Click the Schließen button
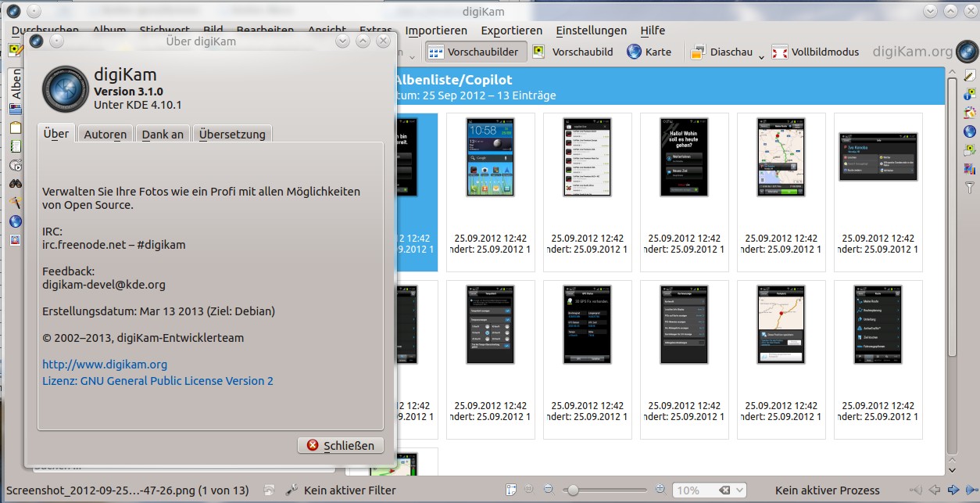This screenshot has width=980, height=503. (341, 445)
